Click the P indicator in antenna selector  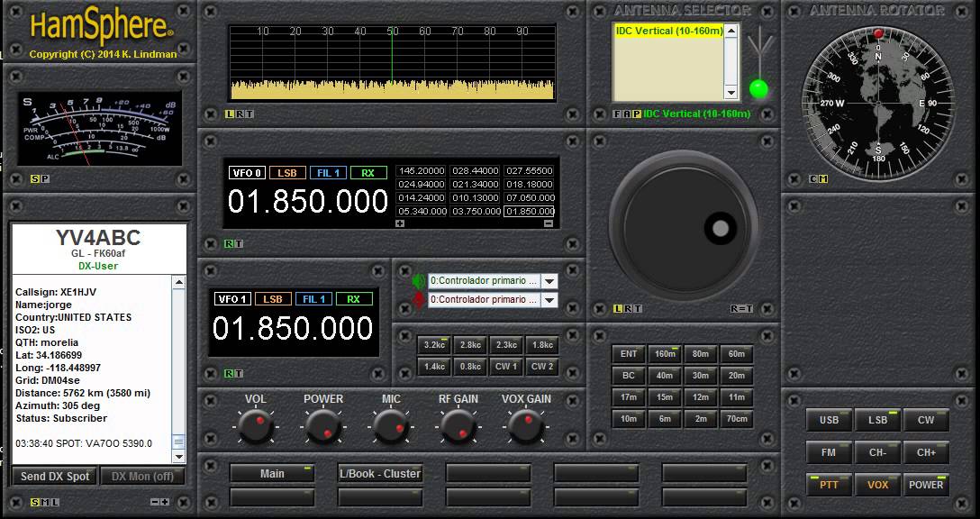[636, 114]
